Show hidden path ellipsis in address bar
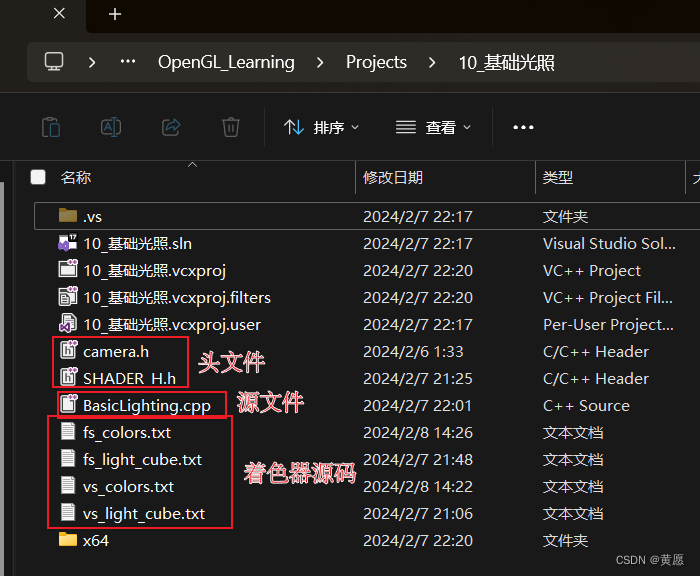 128,61
